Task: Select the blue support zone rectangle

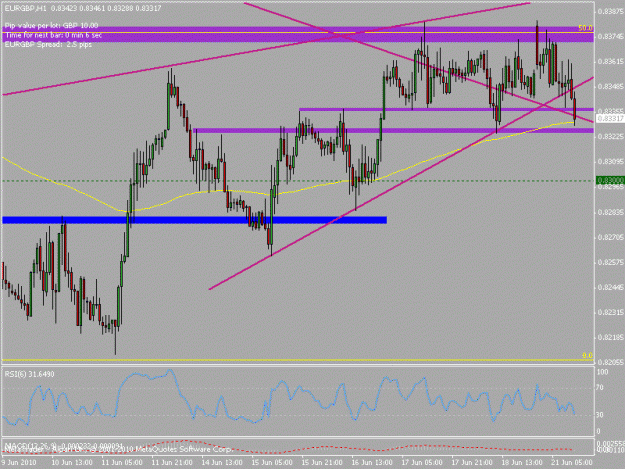Action: coord(195,220)
